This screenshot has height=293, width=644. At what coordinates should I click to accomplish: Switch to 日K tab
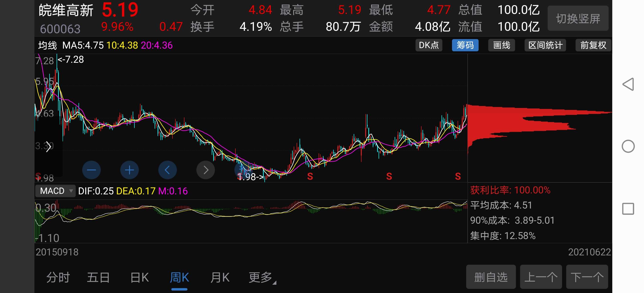coord(139,277)
